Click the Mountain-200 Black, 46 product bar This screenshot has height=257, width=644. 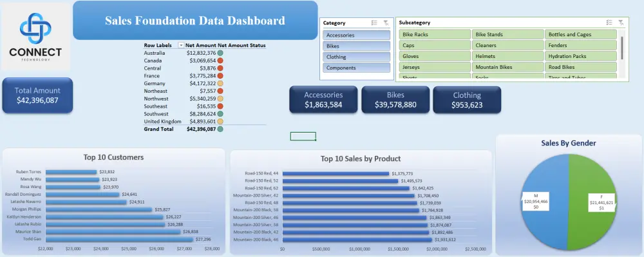click(357, 240)
